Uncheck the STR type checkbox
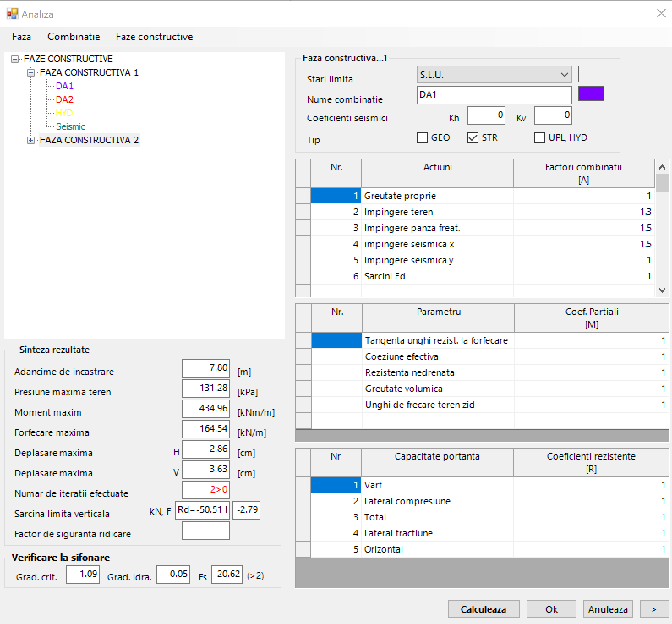The height and width of the screenshot is (624, 672). click(x=473, y=138)
